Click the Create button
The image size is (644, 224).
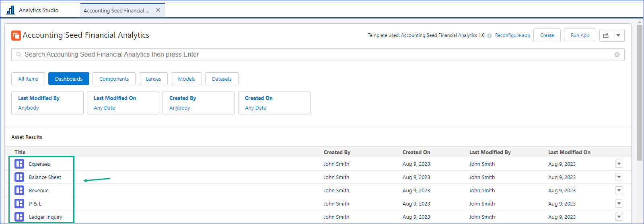[547, 35]
